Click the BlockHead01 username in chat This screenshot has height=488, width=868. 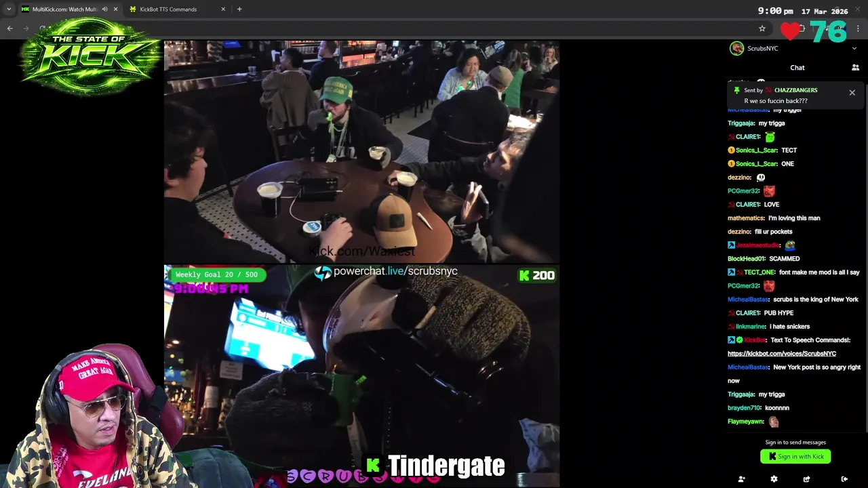coord(747,259)
